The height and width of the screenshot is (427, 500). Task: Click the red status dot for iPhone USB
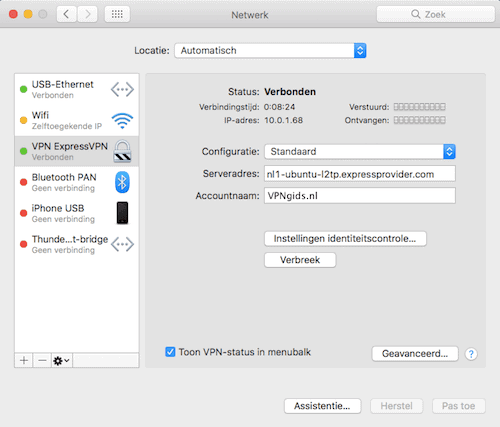23,213
